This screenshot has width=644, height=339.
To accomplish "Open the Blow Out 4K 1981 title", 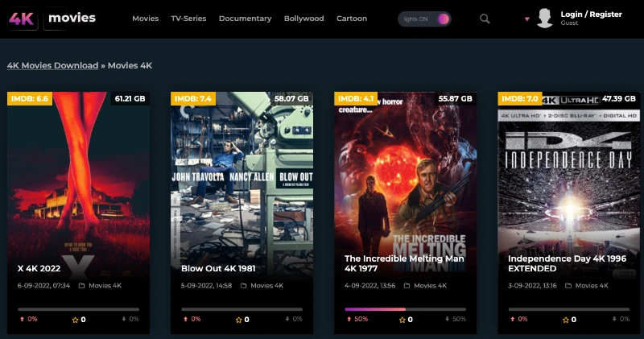I will 218,268.
